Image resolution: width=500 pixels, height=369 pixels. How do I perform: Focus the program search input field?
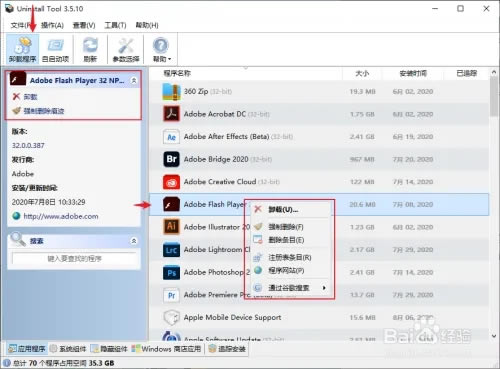74,259
